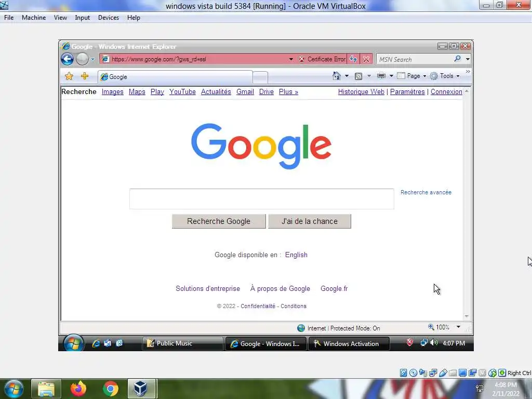Click the VirtualBox shared folders status icon
532x399 pixels.
pyautogui.click(x=453, y=373)
